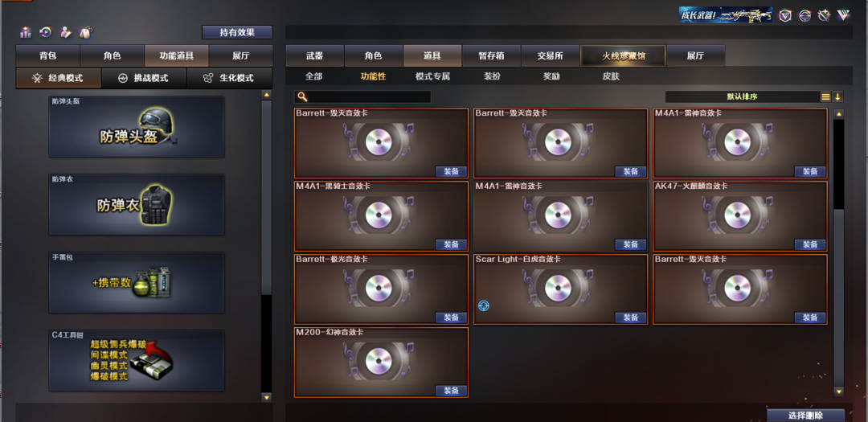This screenshot has height=422, width=868.
Task: Equip the AK47-火麒麟音效卡 item
Action: pos(810,245)
